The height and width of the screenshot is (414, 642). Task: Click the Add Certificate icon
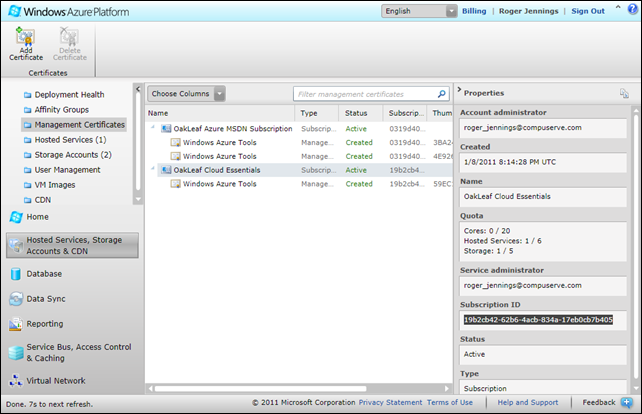pyautogui.click(x=25, y=36)
